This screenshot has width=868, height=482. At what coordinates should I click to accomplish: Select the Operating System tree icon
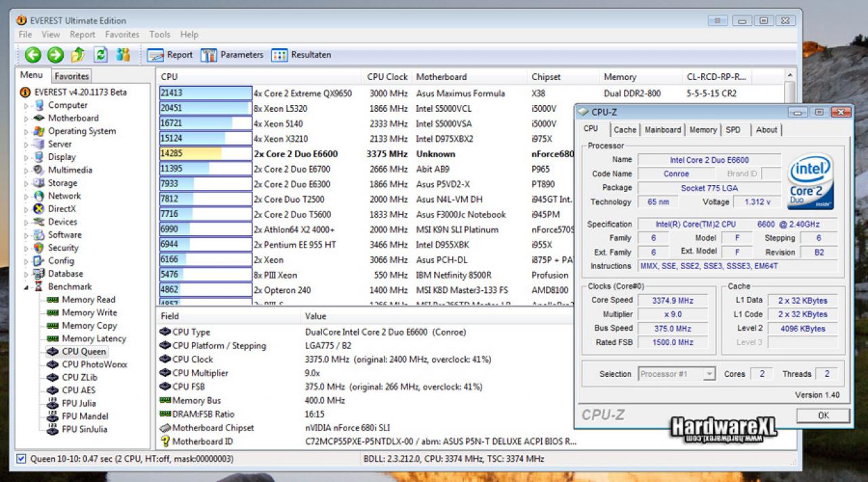click(x=39, y=131)
